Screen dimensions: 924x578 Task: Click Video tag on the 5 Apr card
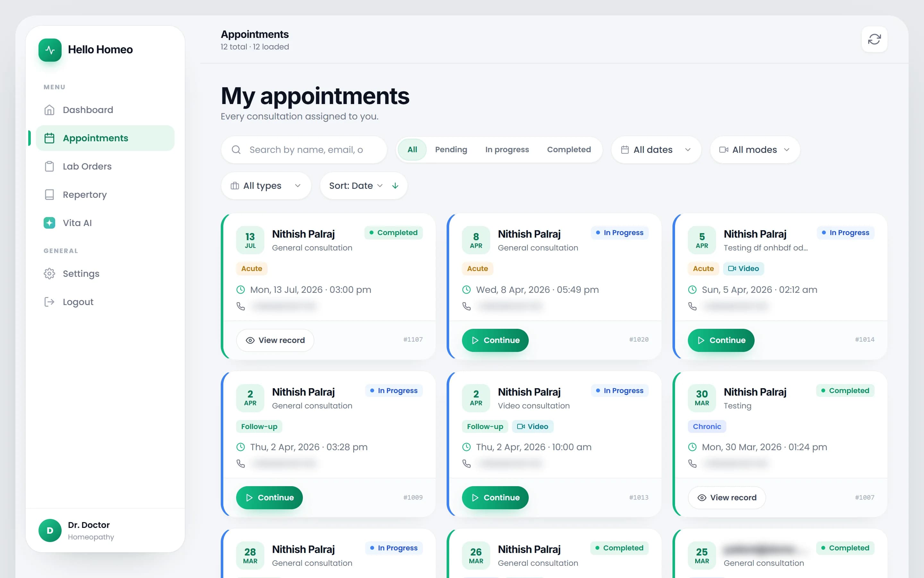pos(743,269)
